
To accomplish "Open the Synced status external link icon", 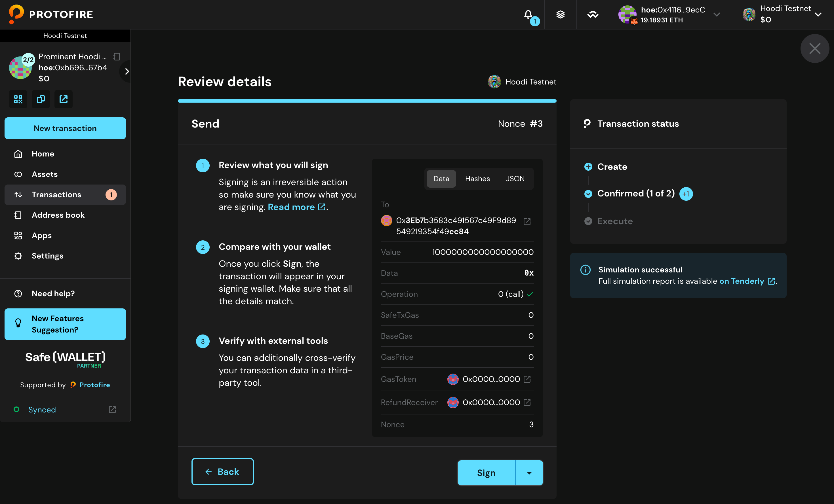I will click(112, 410).
